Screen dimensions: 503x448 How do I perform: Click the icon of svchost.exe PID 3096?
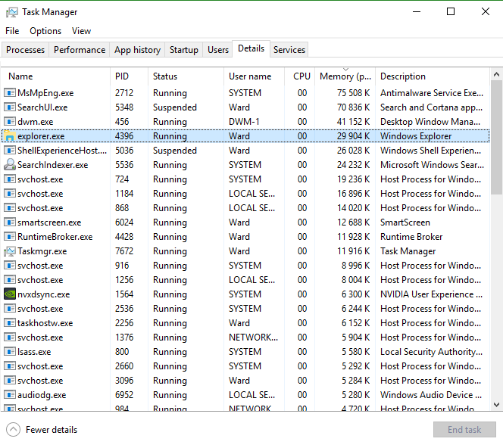point(10,381)
